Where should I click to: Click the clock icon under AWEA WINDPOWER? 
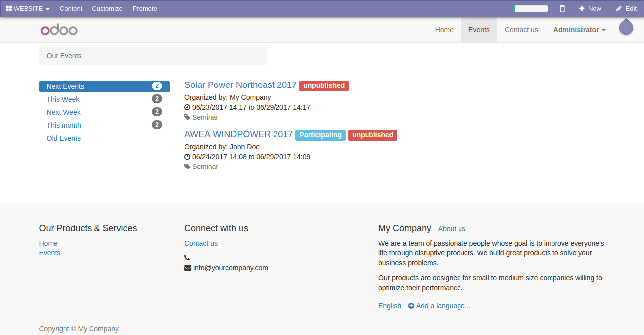(x=187, y=157)
